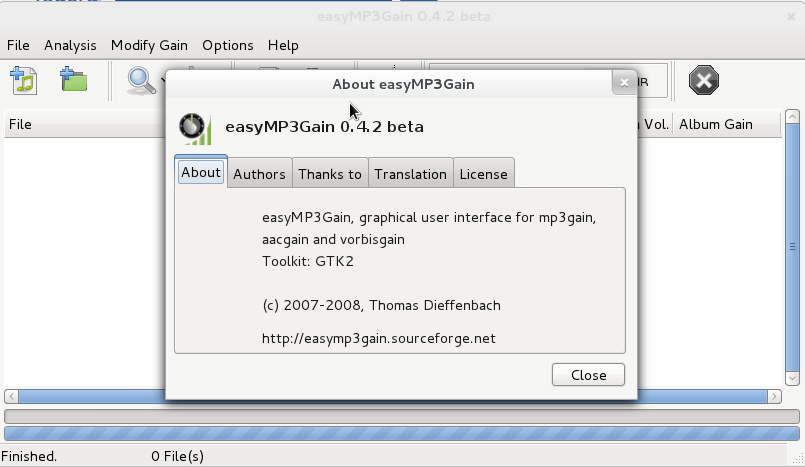Select the About tab
This screenshot has width=805, height=467.
point(201,172)
